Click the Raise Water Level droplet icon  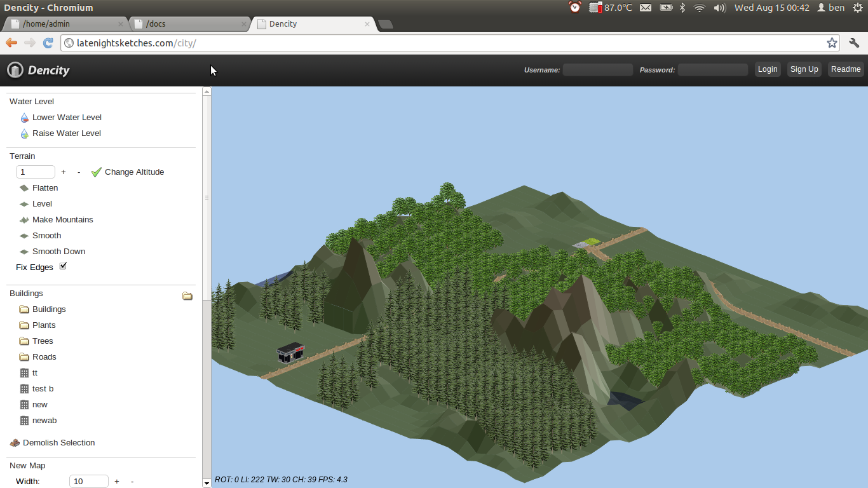(x=25, y=133)
